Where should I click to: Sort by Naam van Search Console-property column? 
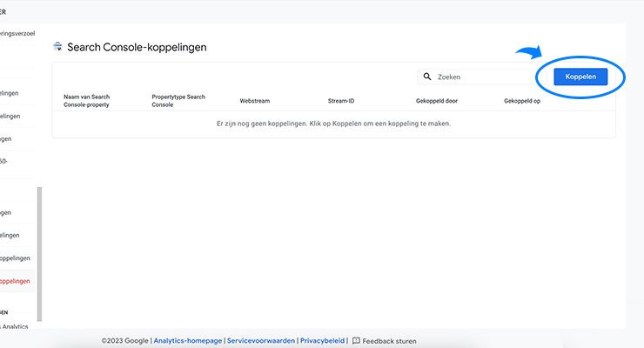(x=87, y=101)
